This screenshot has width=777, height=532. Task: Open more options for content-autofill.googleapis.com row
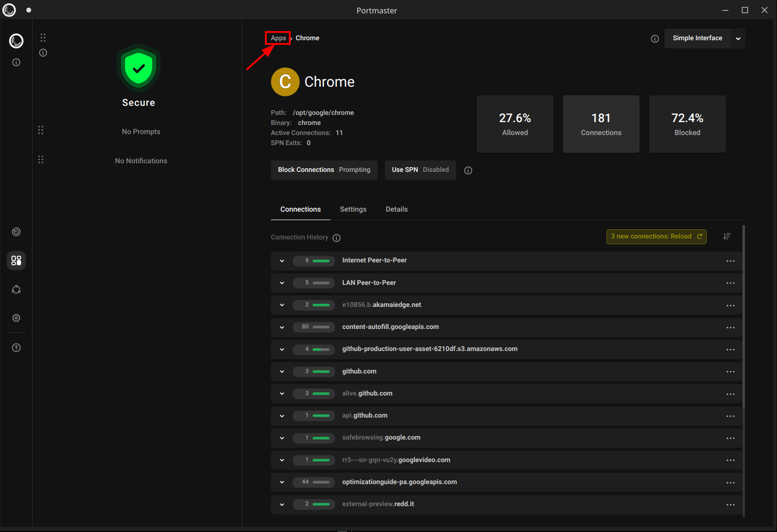pos(731,328)
